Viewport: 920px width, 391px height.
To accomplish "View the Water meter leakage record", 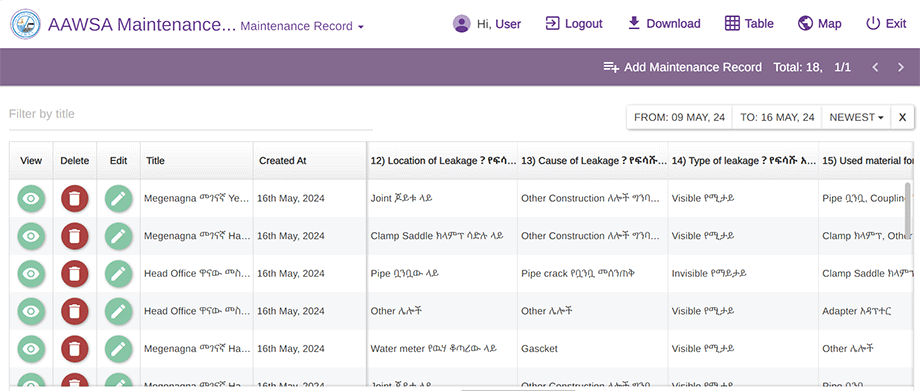I will point(31,349).
